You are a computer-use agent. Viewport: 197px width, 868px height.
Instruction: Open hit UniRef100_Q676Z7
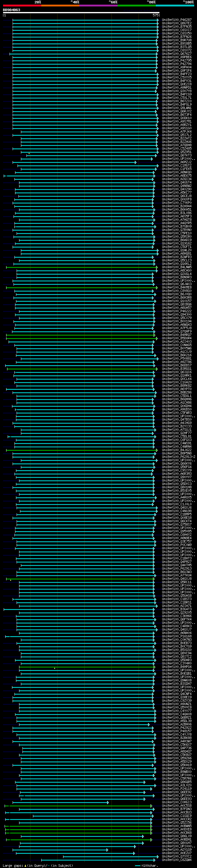point(176,54)
